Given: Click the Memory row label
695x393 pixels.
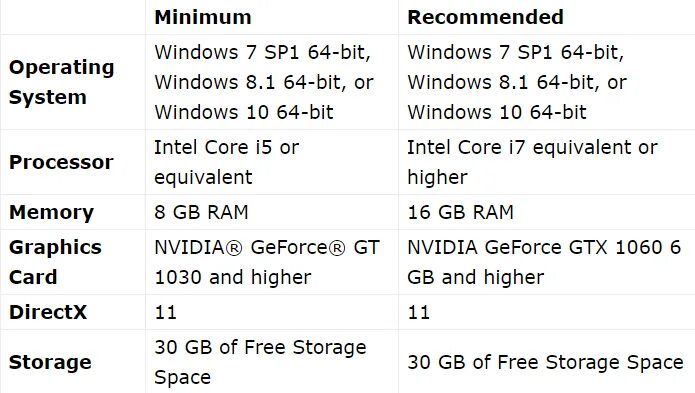Looking at the screenshot, I should click(x=51, y=212).
